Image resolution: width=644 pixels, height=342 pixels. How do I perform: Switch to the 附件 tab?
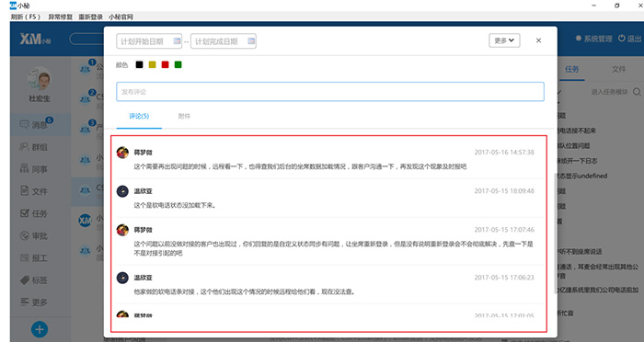tap(184, 116)
